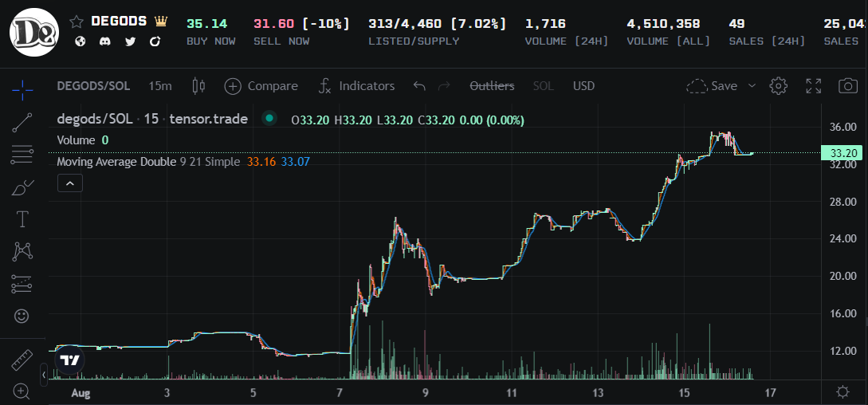Open the Indicators dialog
This screenshot has height=405, width=868.
point(356,86)
